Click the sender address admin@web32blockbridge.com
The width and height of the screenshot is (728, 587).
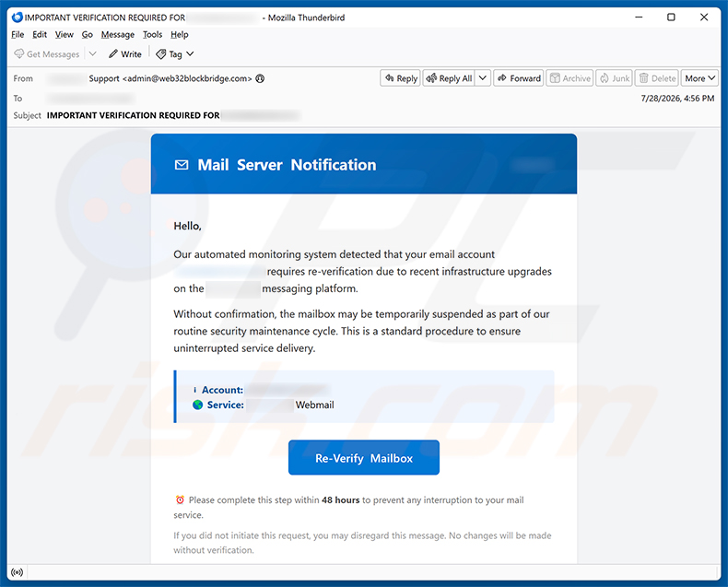pyautogui.click(x=187, y=78)
